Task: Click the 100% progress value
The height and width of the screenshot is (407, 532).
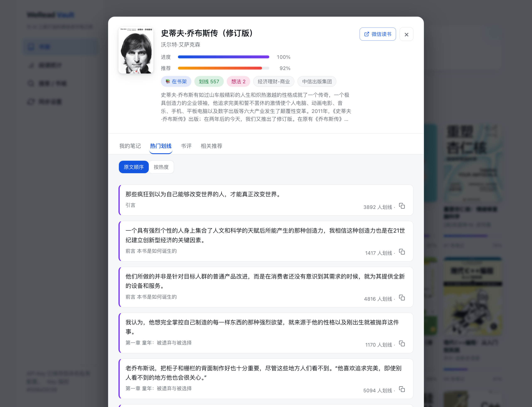Action: (283, 57)
